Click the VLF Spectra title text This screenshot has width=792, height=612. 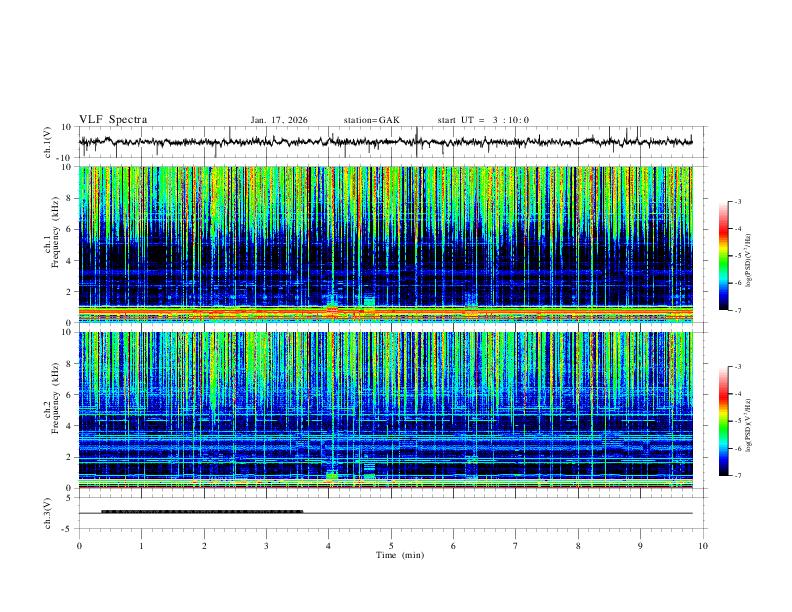coord(113,120)
